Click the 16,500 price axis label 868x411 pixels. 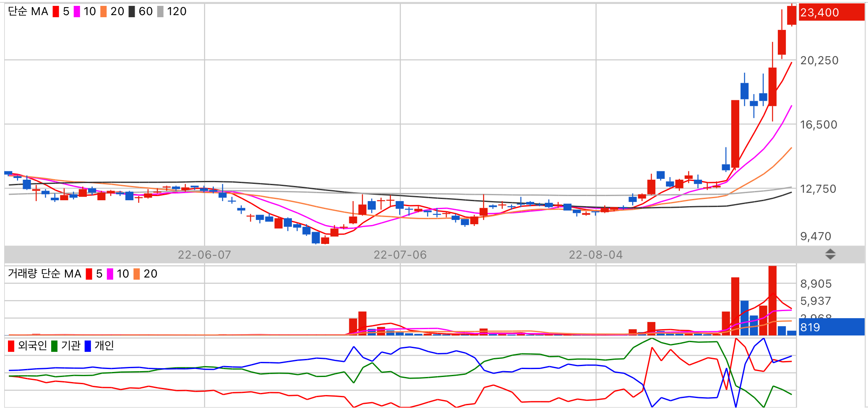[x=819, y=125]
